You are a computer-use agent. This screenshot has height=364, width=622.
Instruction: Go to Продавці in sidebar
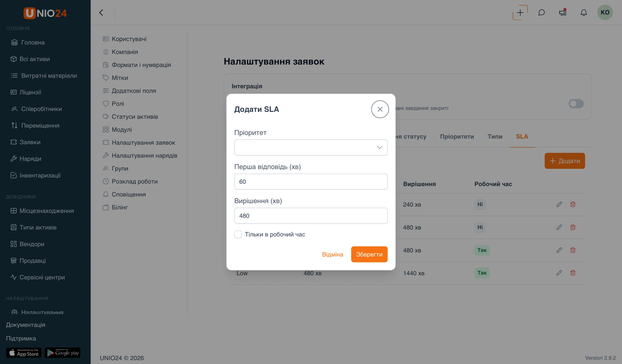pyautogui.click(x=28, y=261)
